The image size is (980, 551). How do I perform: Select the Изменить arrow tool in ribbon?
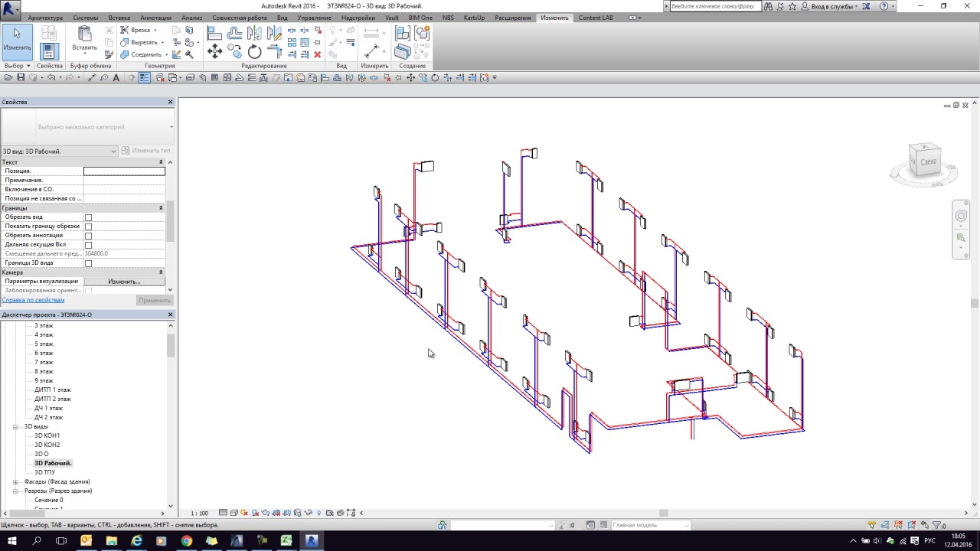[17, 41]
